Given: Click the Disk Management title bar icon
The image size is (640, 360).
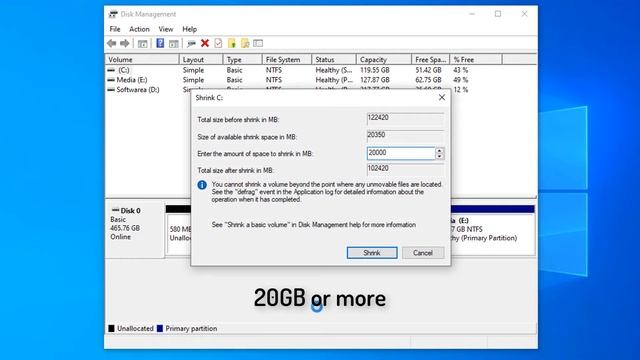Looking at the screenshot, I should coord(113,14).
